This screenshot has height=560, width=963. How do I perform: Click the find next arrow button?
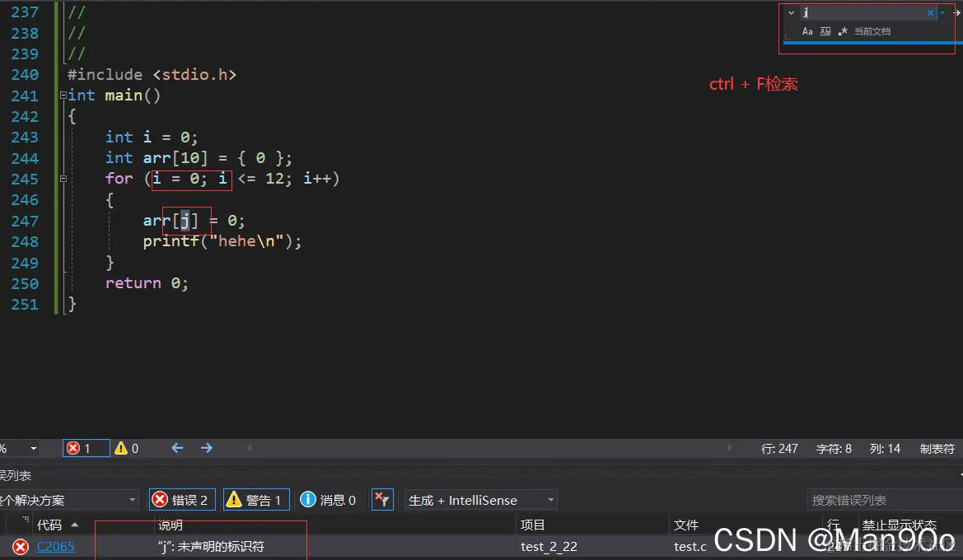point(956,12)
